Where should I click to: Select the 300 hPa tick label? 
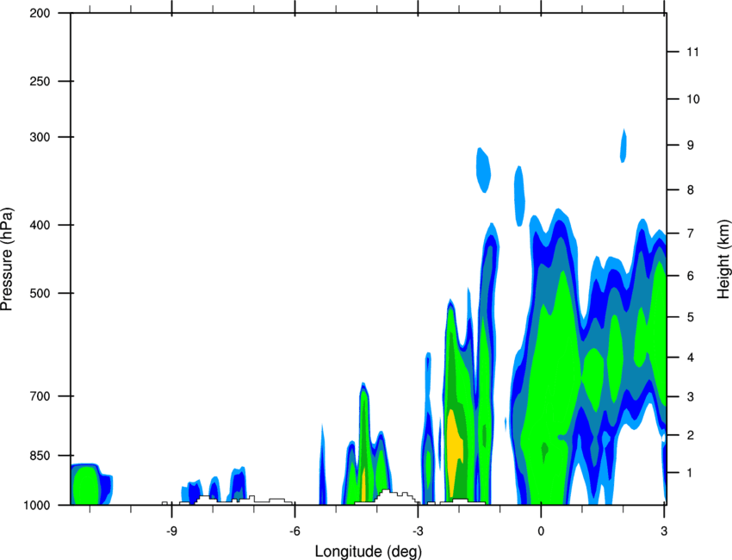40,137
